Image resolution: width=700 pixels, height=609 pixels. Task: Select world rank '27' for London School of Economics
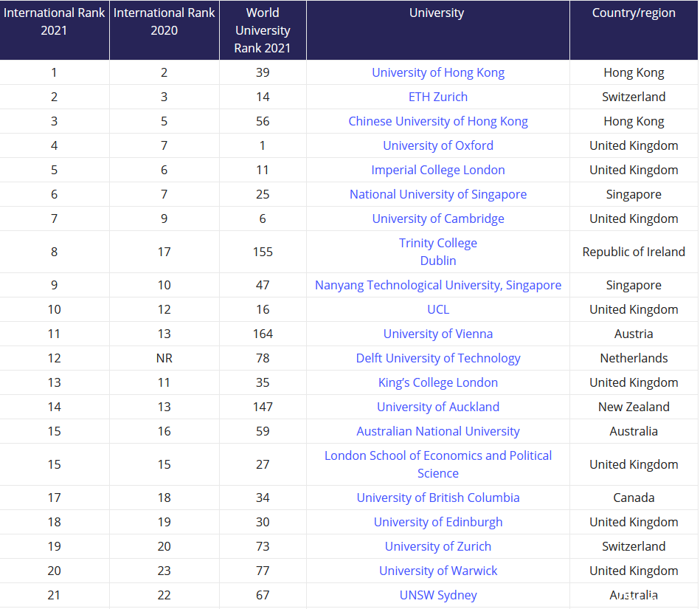click(x=263, y=464)
